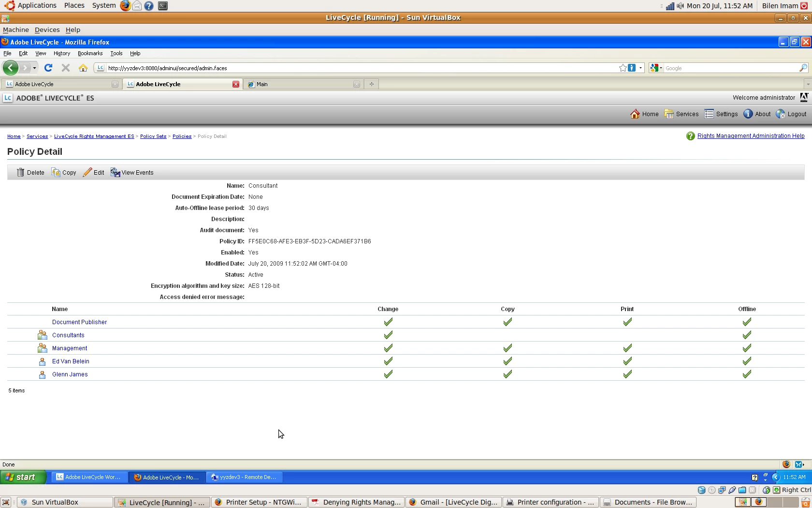Open the Firefox Edit menu
812x508 pixels.
pos(23,53)
